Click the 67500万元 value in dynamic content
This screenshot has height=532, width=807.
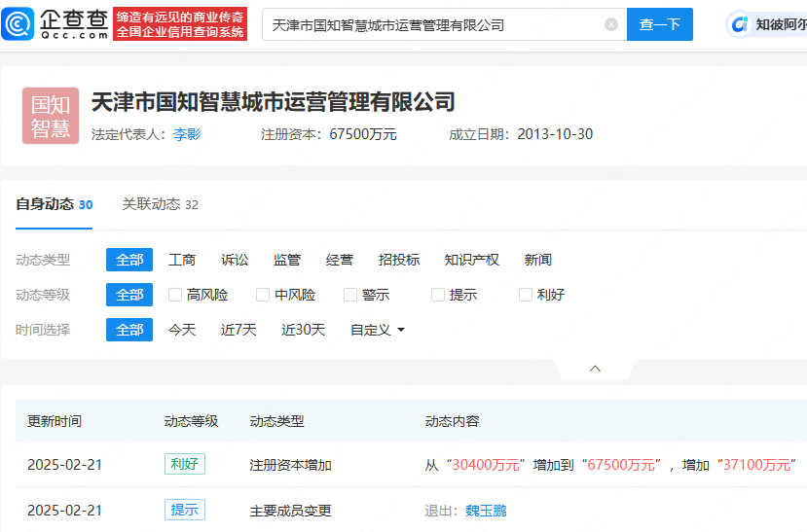[x=621, y=465]
